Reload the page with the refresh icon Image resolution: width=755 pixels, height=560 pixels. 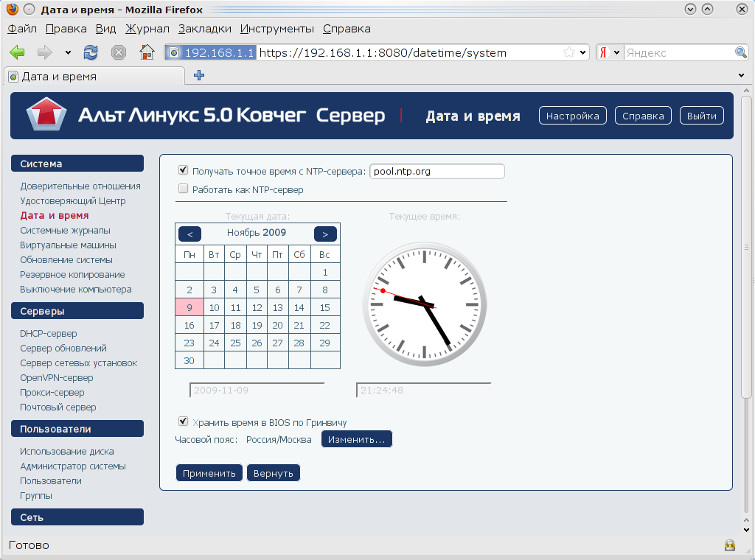pos(91,52)
